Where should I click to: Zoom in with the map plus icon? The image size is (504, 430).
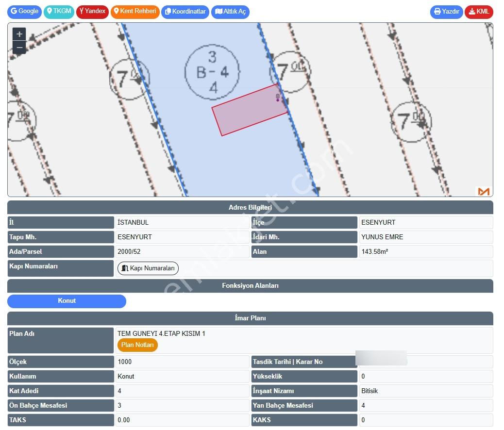[x=19, y=34]
